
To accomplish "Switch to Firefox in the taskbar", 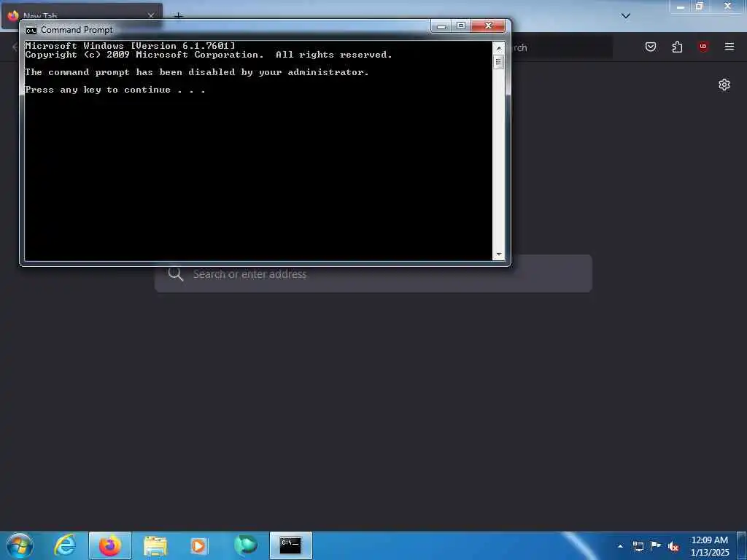I will point(109,545).
